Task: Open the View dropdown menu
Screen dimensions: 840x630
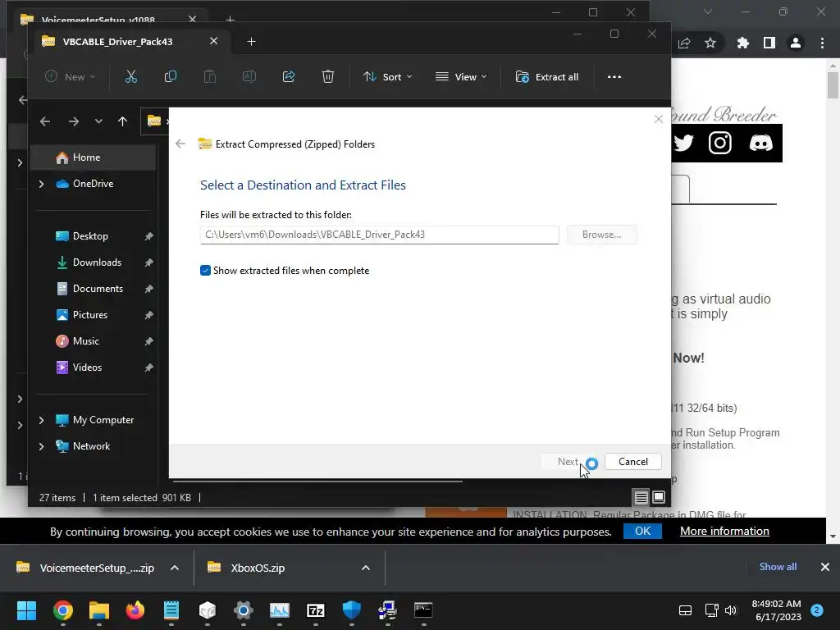Action: click(x=461, y=76)
